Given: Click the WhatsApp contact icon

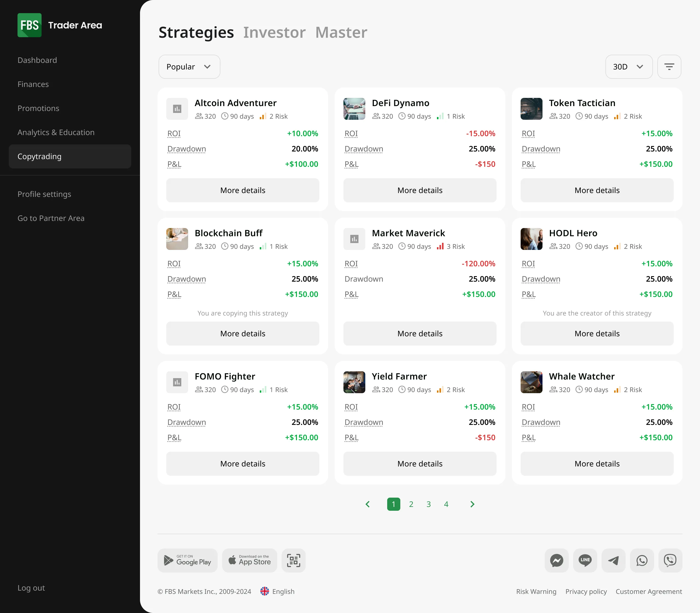Looking at the screenshot, I should click(x=641, y=560).
